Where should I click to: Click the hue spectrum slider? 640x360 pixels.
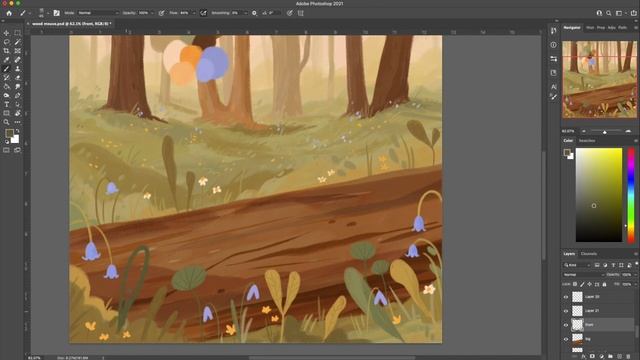631,195
